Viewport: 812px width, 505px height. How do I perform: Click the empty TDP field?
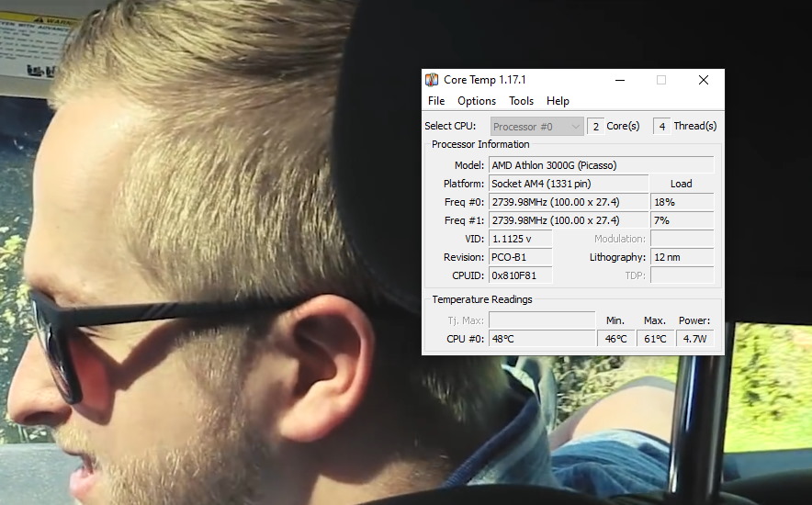[682, 275]
